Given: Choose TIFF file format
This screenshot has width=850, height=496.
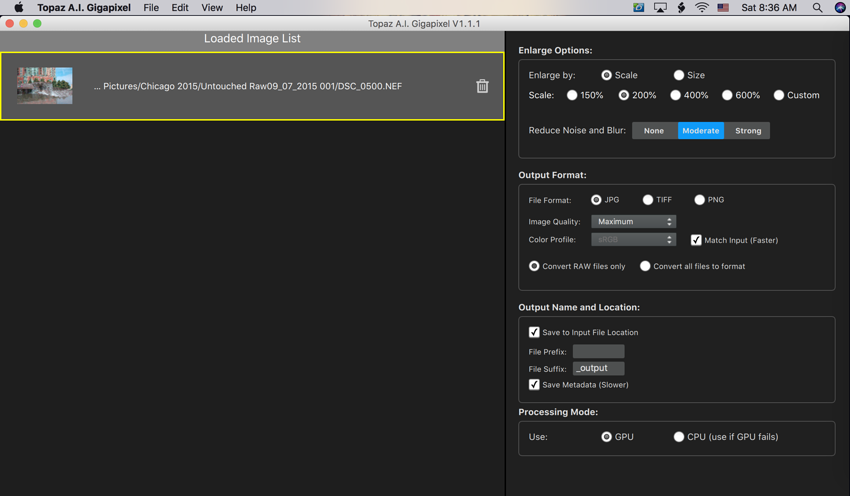Looking at the screenshot, I should [x=648, y=200].
